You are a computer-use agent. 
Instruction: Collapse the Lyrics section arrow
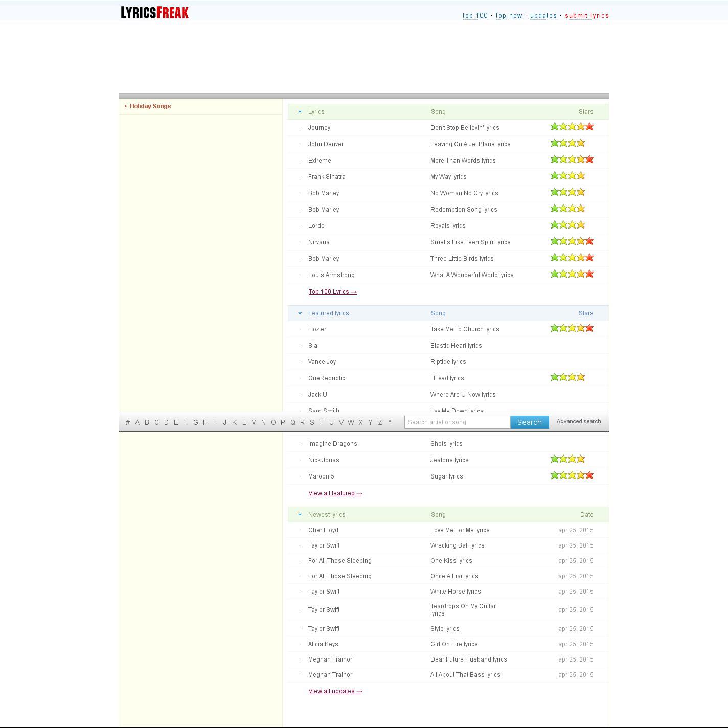[300, 112]
